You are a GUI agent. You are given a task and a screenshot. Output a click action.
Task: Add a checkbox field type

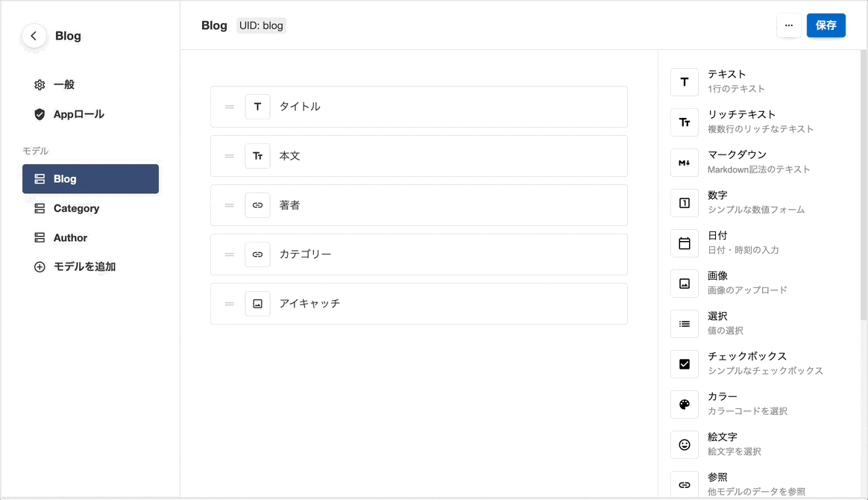[x=685, y=364]
